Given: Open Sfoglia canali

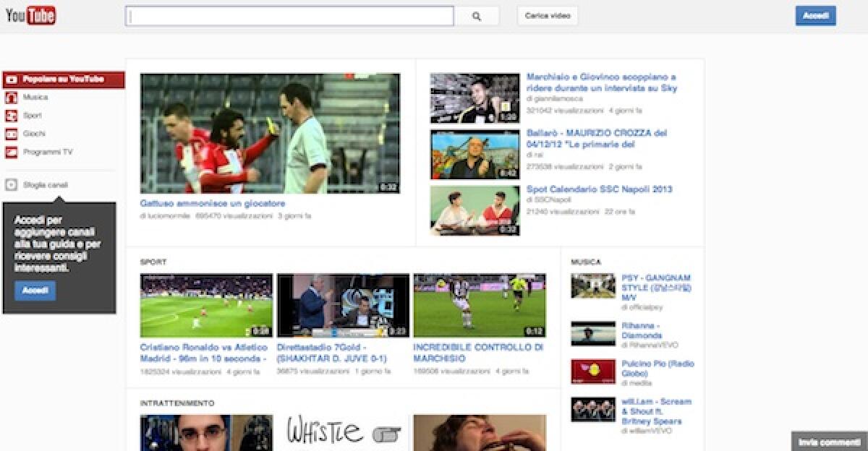Looking at the screenshot, I should pos(45,185).
